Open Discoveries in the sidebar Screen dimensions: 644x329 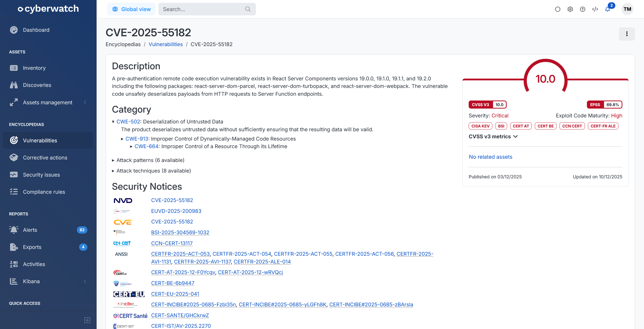point(48,85)
